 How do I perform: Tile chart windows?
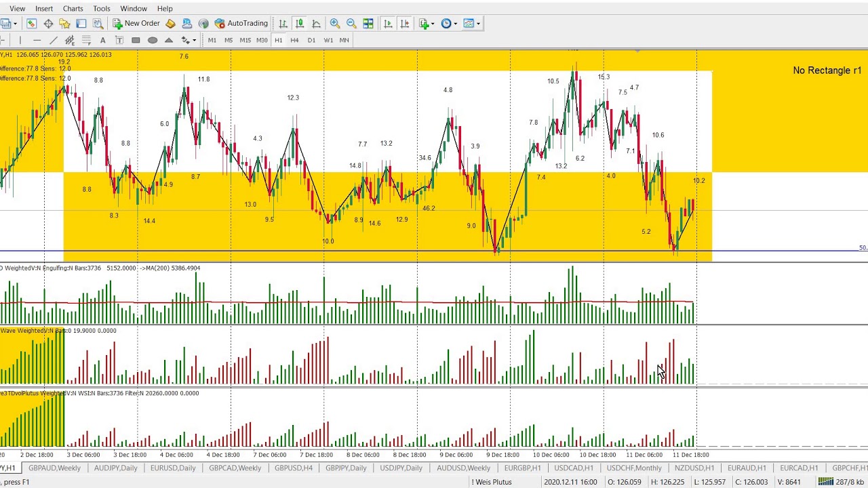pos(368,23)
